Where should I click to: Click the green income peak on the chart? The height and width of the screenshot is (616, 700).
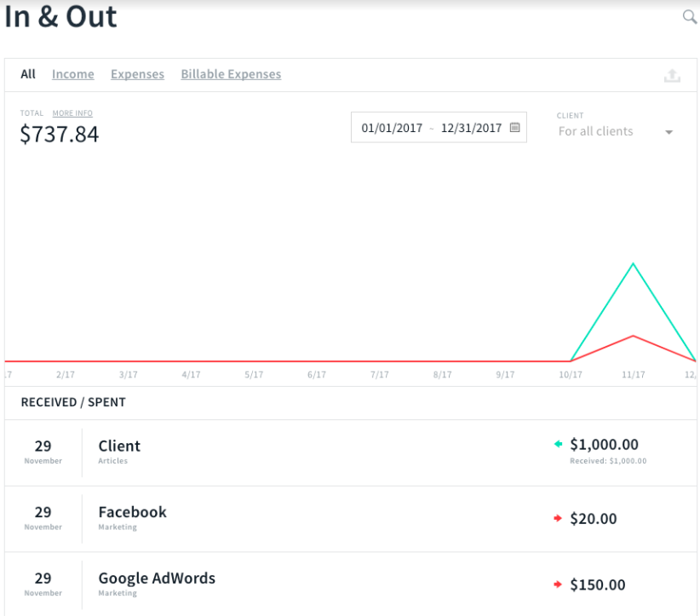(x=633, y=264)
